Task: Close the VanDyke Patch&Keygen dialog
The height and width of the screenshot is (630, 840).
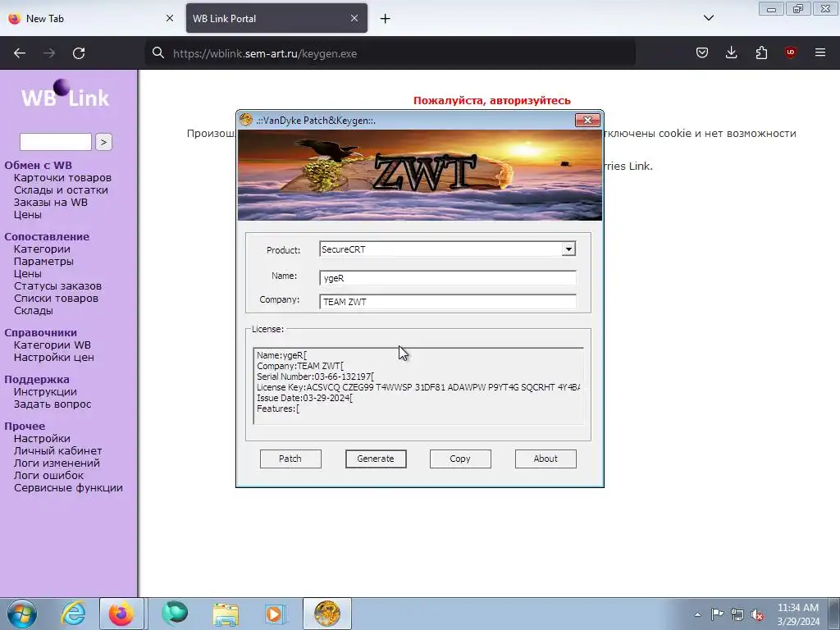Action: tap(587, 120)
